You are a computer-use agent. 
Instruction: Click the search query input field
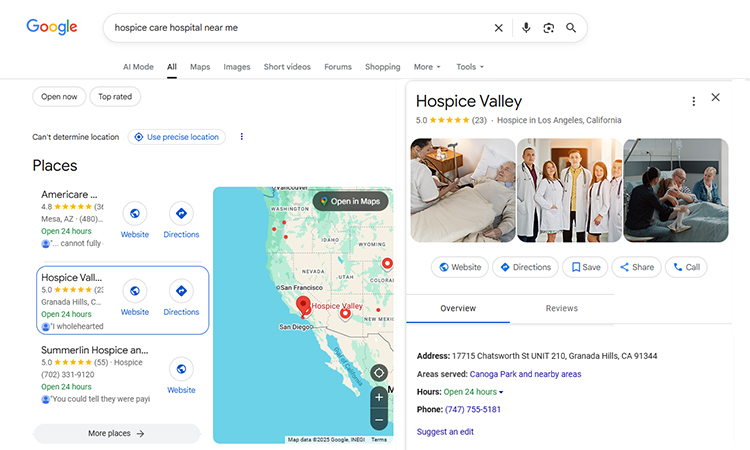297,28
